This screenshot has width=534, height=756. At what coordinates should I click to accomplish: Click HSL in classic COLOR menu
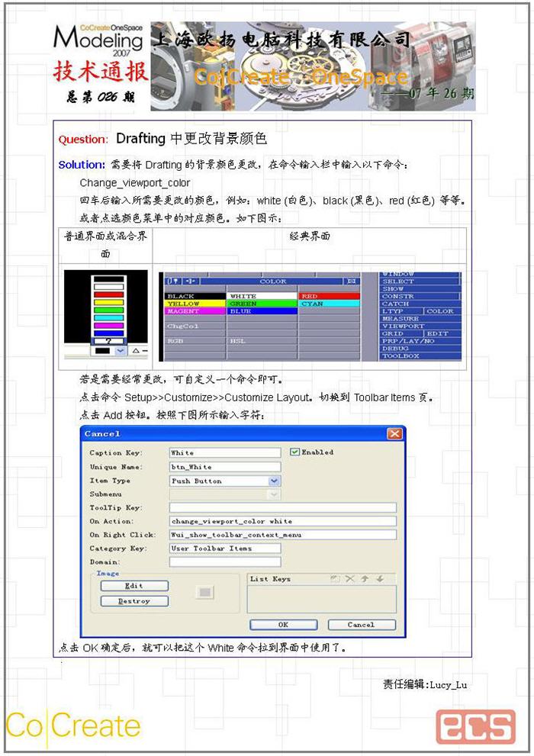262,341
